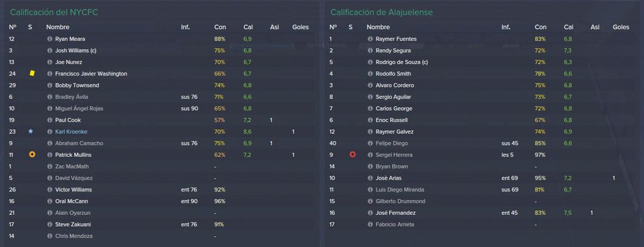Sort NYCFC players by Nombre header

(x=57, y=27)
